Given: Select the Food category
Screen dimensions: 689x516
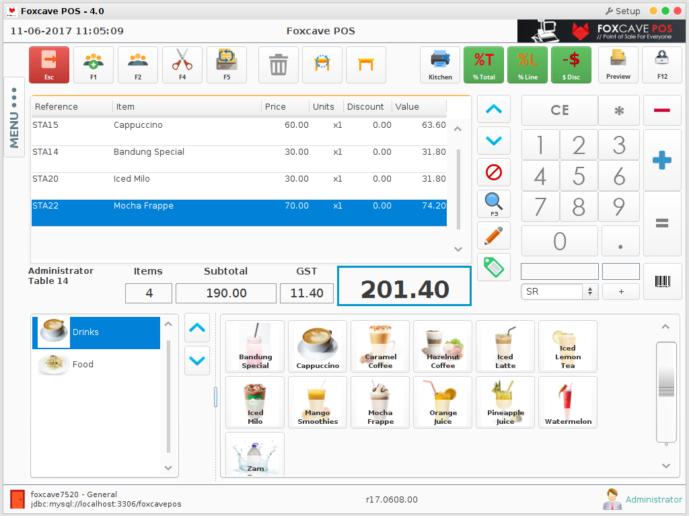Looking at the screenshot, I should pos(96,364).
